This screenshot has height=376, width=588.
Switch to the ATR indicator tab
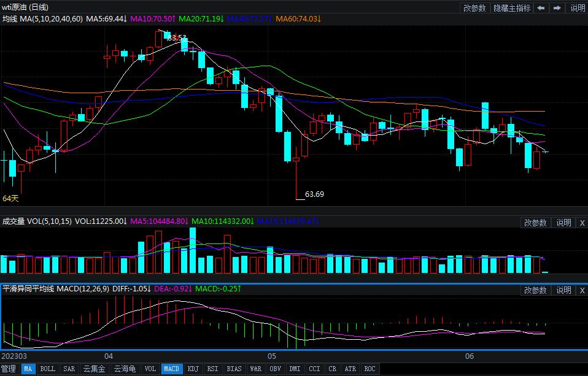coord(350,369)
